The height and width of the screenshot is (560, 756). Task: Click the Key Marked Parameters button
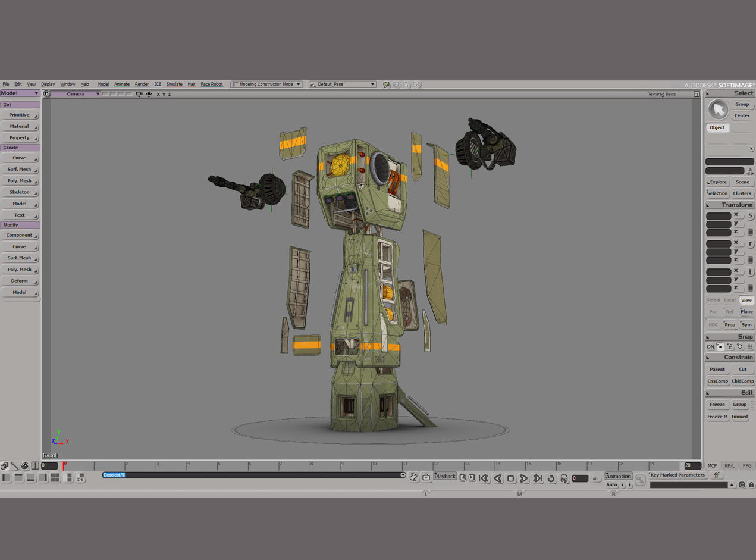click(677, 475)
